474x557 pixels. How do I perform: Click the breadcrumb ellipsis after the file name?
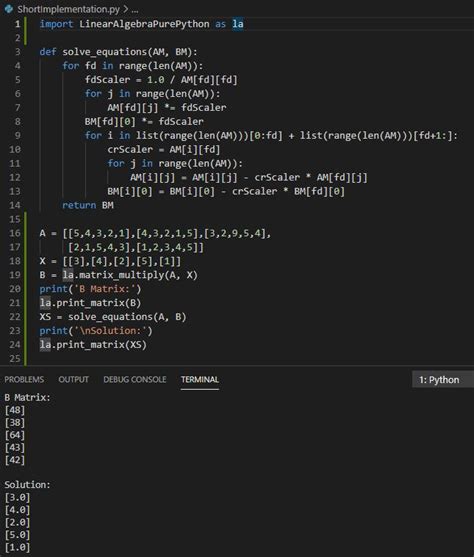135,10
